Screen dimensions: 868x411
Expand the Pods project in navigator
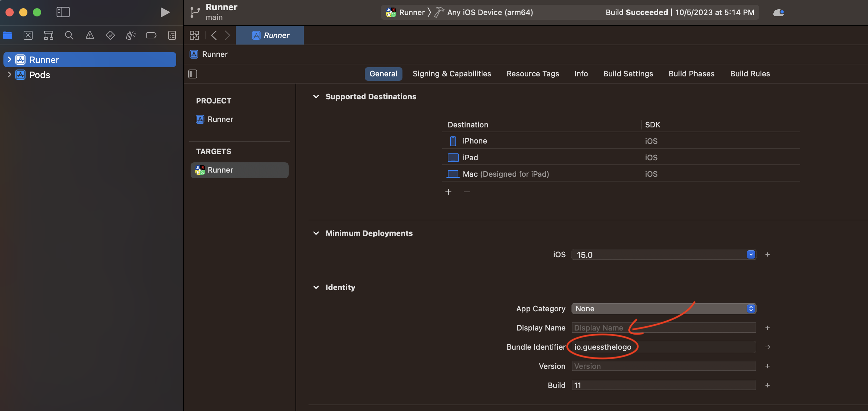[9, 75]
